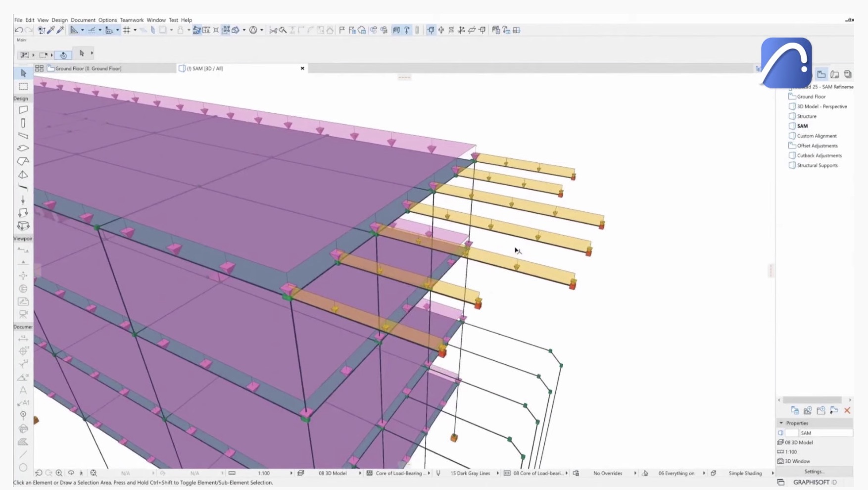Viewport: 868px width, 490px height.
Task: Close the SAM 3D / All tab
Action: (302, 68)
